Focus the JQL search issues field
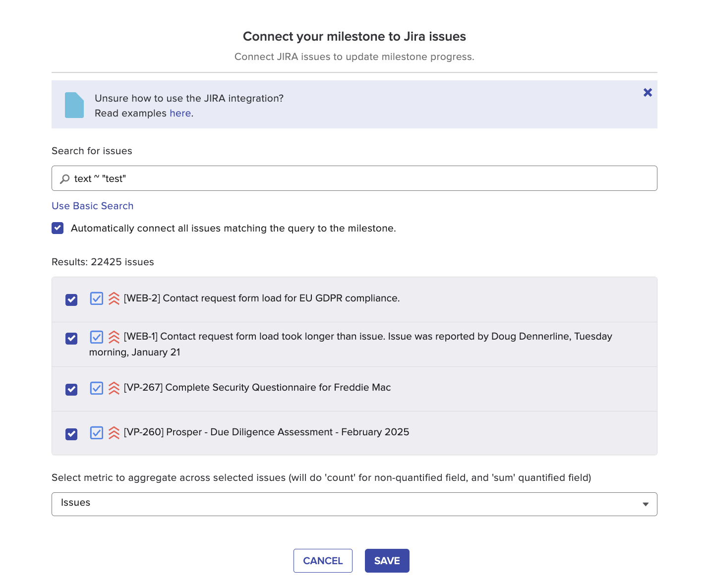 (354, 178)
